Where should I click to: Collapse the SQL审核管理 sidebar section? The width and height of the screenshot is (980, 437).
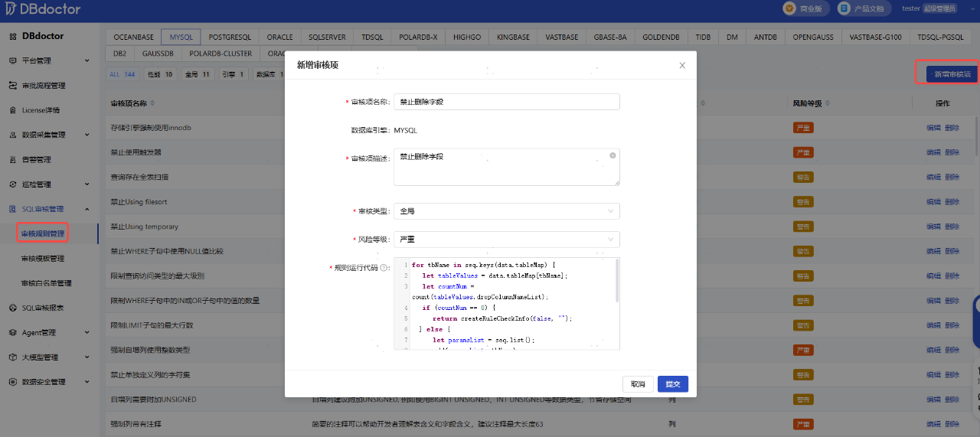point(87,209)
